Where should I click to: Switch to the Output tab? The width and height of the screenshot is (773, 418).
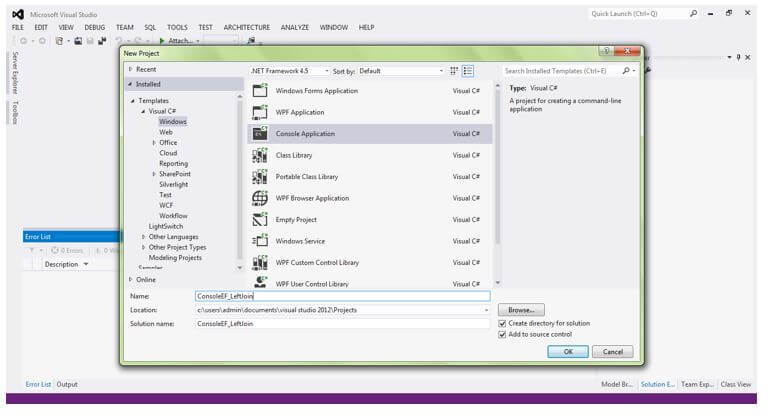67,384
